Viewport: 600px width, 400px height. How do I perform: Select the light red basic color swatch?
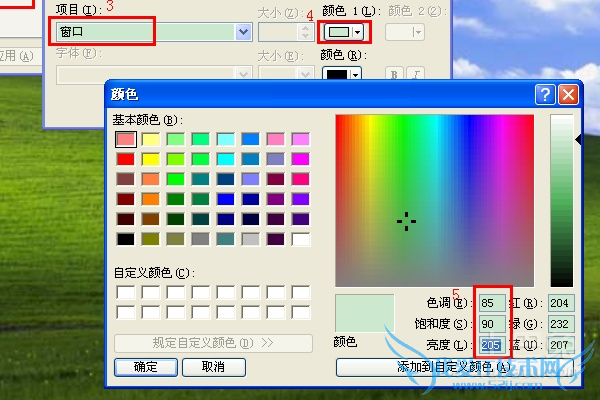tap(126, 139)
